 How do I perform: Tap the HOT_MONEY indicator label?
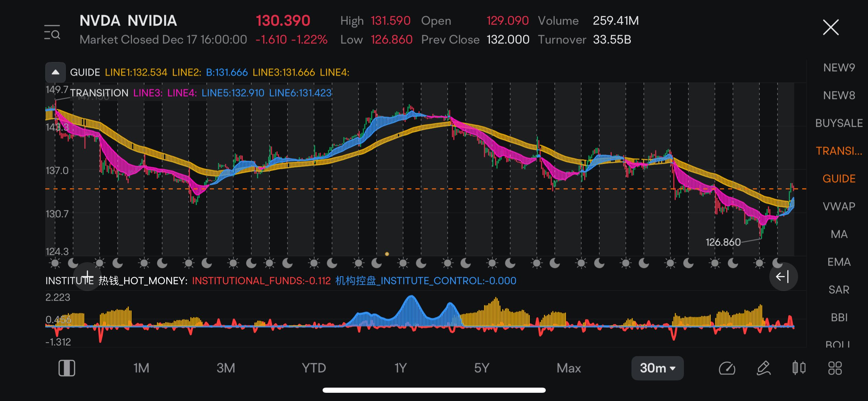(x=143, y=281)
